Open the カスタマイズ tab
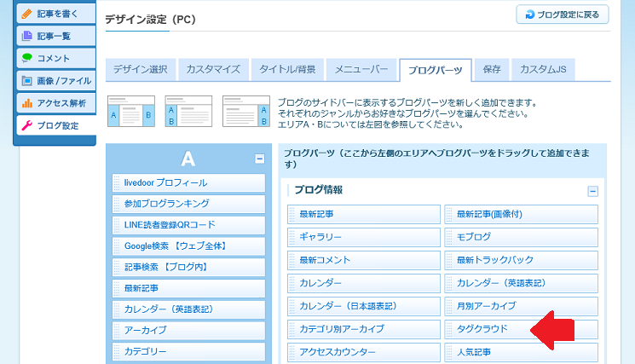The height and width of the screenshot is (364, 635). click(213, 70)
